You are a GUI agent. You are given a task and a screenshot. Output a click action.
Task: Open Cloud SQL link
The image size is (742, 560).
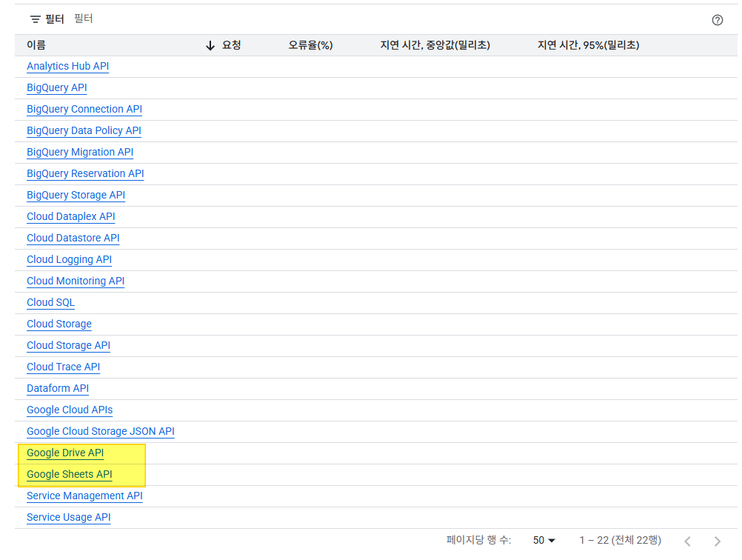coord(50,302)
